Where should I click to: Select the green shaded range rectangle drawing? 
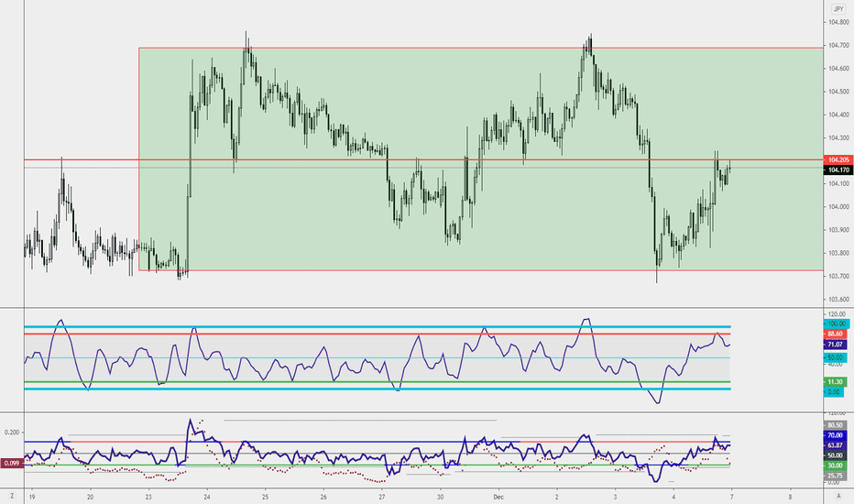481,159
